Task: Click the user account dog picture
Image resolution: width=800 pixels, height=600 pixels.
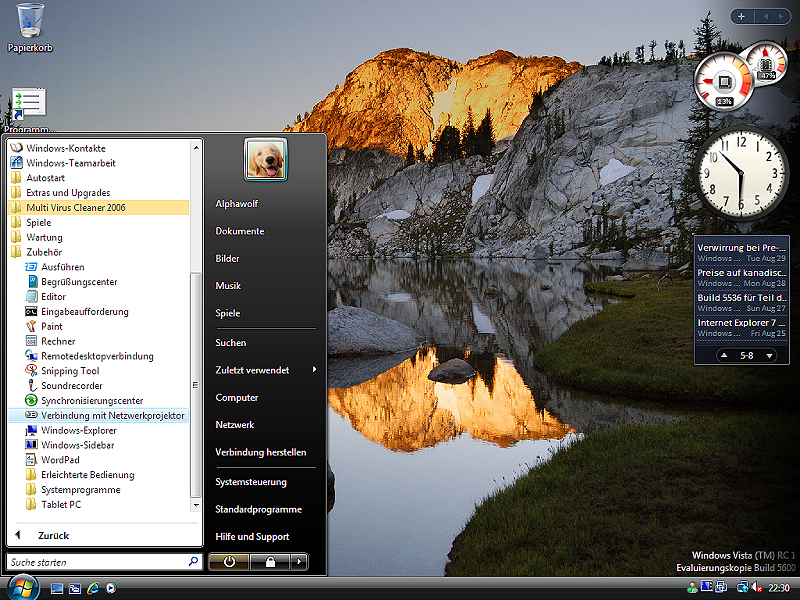Action: point(265,158)
